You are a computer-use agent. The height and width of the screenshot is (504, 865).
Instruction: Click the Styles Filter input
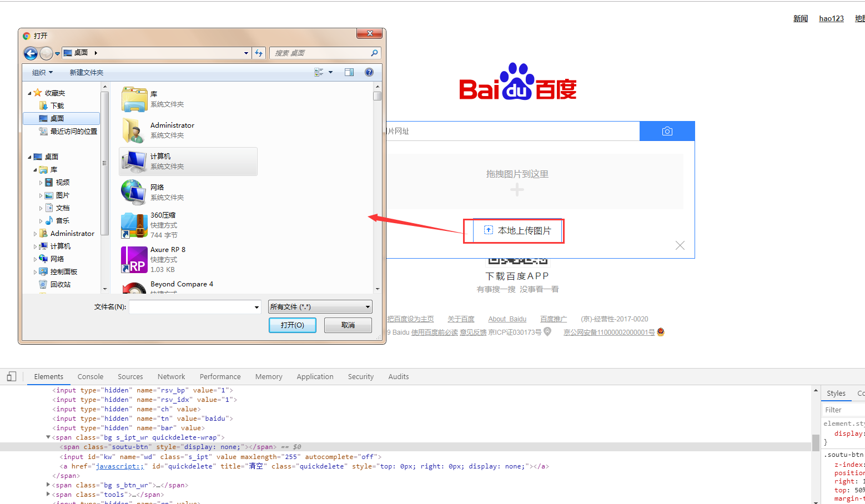843,410
